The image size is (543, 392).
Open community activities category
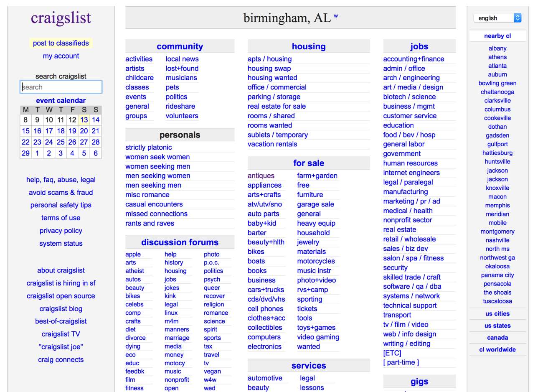point(139,59)
